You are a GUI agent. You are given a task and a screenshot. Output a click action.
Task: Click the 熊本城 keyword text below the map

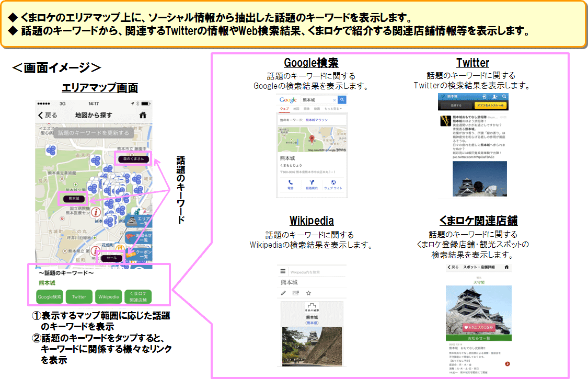(x=47, y=283)
